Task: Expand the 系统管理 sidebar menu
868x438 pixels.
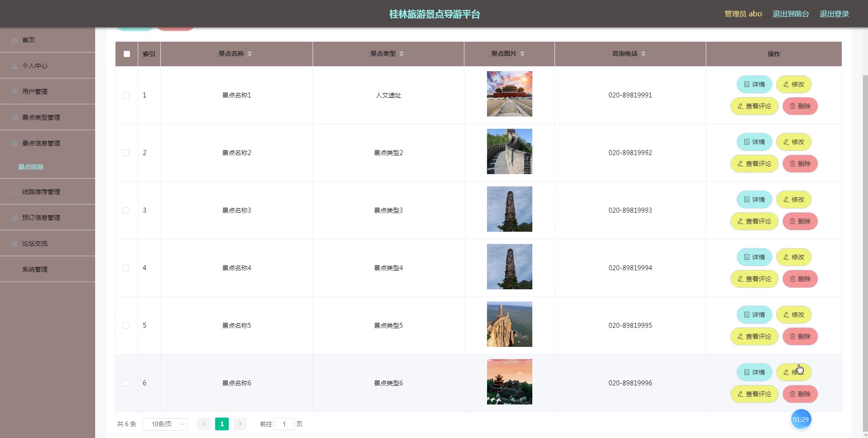Action: [48, 269]
